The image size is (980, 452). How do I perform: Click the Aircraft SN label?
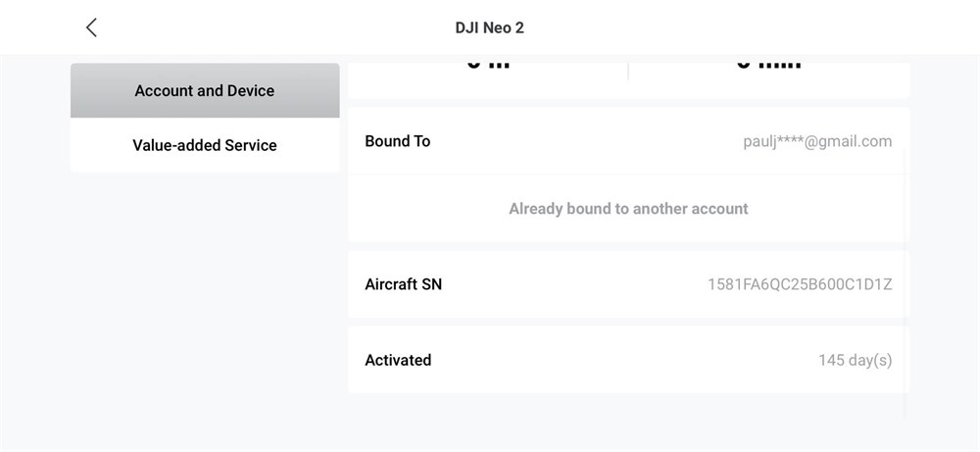tap(403, 284)
